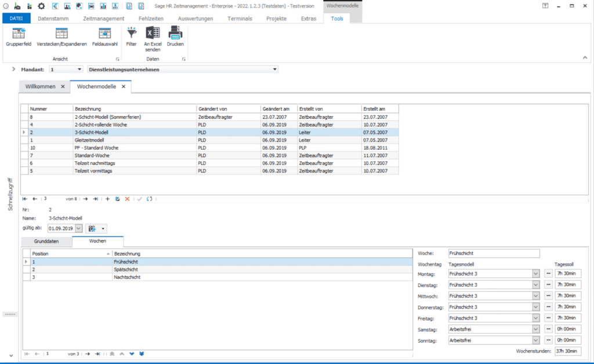Confirm changes with the checkmark icon
This screenshot has height=364, width=594.
[x=139, y=199]
